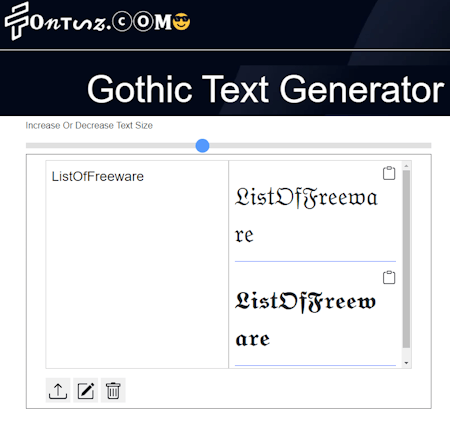Click inside the ListOfFreeware input text area
Viewport: 450px width, 433px height.
tap(137, 264)
